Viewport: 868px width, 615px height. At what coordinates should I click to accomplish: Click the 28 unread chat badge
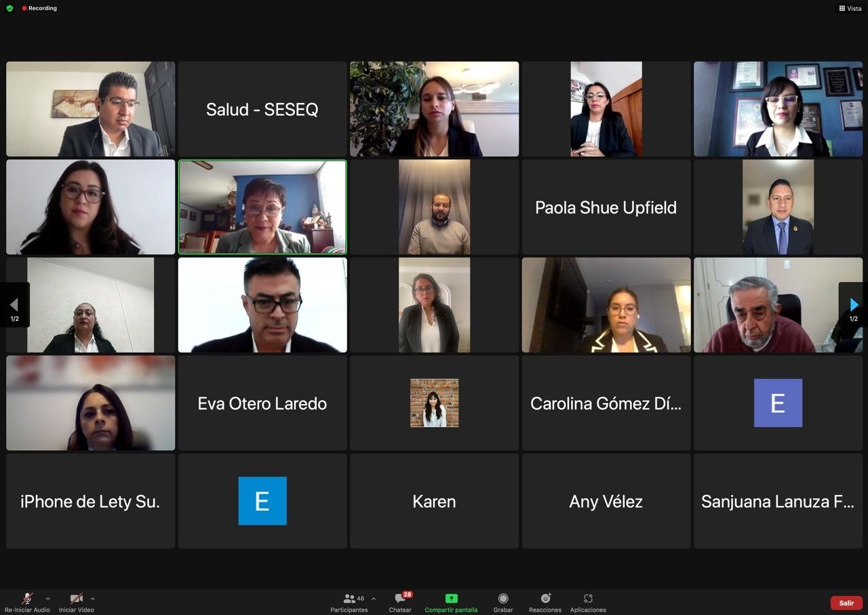[407, 595]
